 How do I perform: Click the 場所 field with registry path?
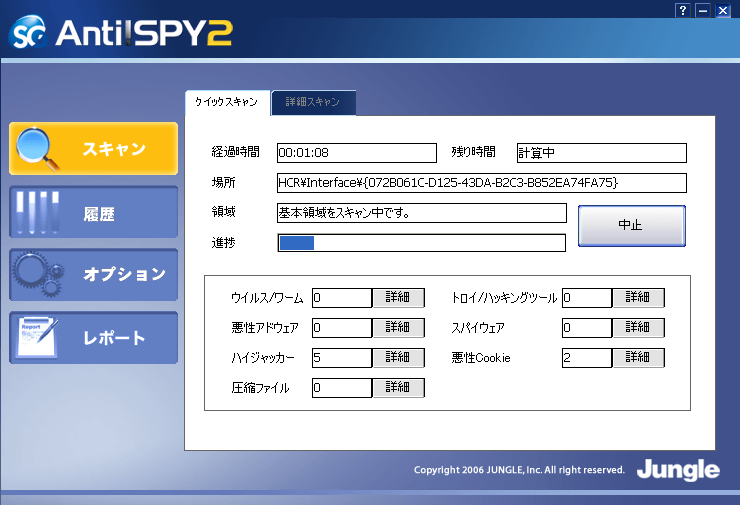tap(482, 183)
